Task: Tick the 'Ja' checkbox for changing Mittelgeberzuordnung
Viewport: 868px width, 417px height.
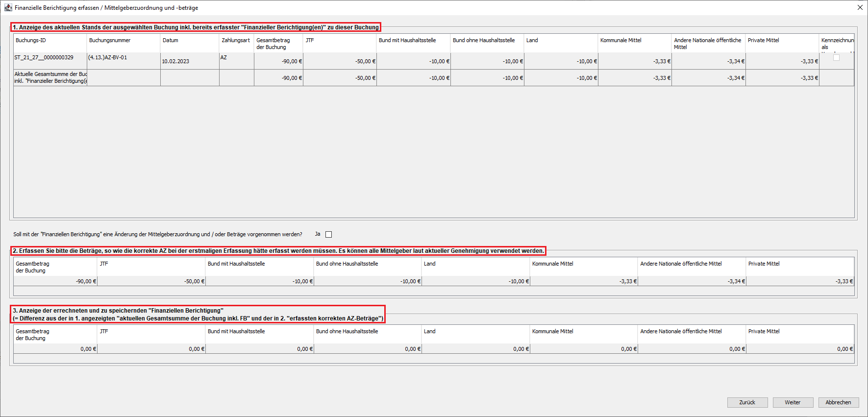Action: [x=329, y=234]
